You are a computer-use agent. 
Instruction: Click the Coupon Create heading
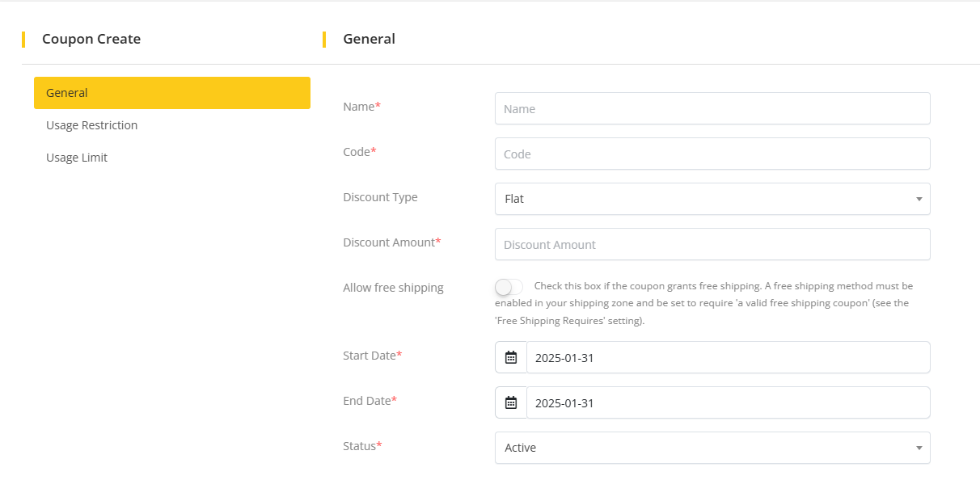click(91, 39)
